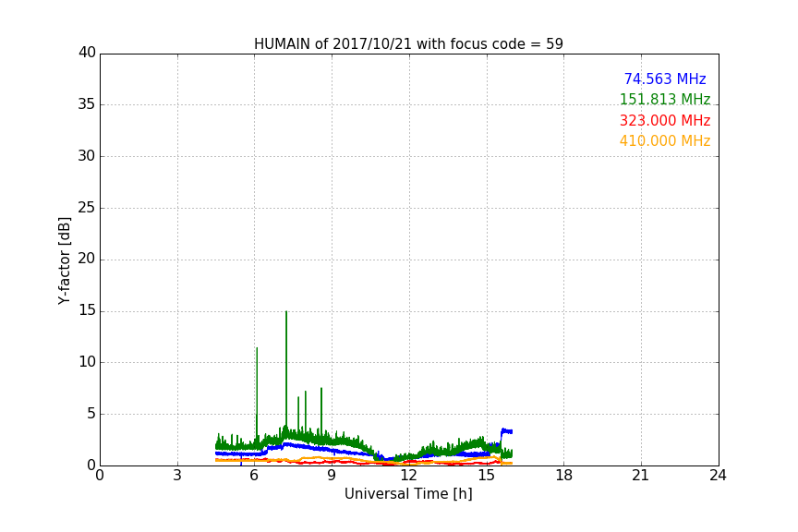The height and width of the screenshot is (532, 798).
Task: Click the "Y-factor [dB]" axis label
Action: pos(64,260)
